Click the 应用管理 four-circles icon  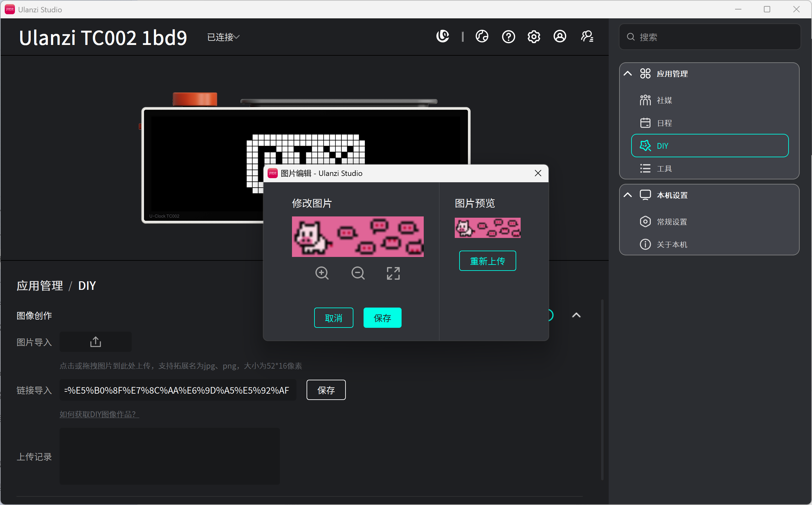[645, 73]
